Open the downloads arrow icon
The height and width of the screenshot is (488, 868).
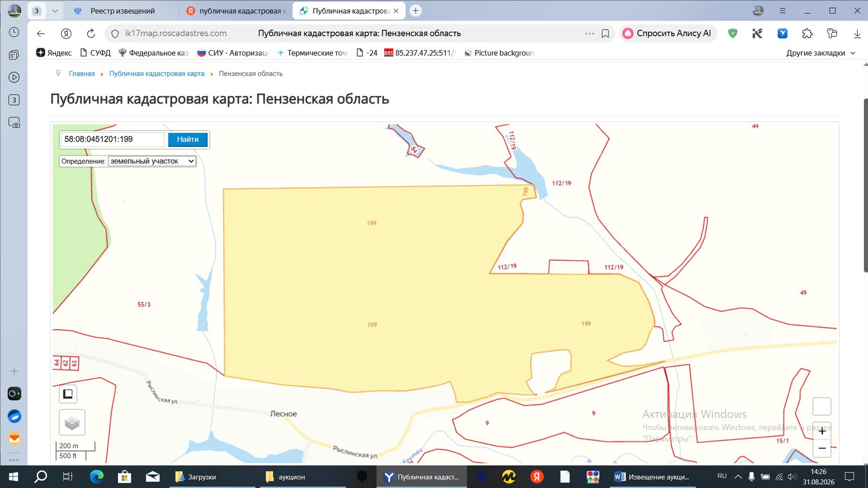tap(857, 34)
